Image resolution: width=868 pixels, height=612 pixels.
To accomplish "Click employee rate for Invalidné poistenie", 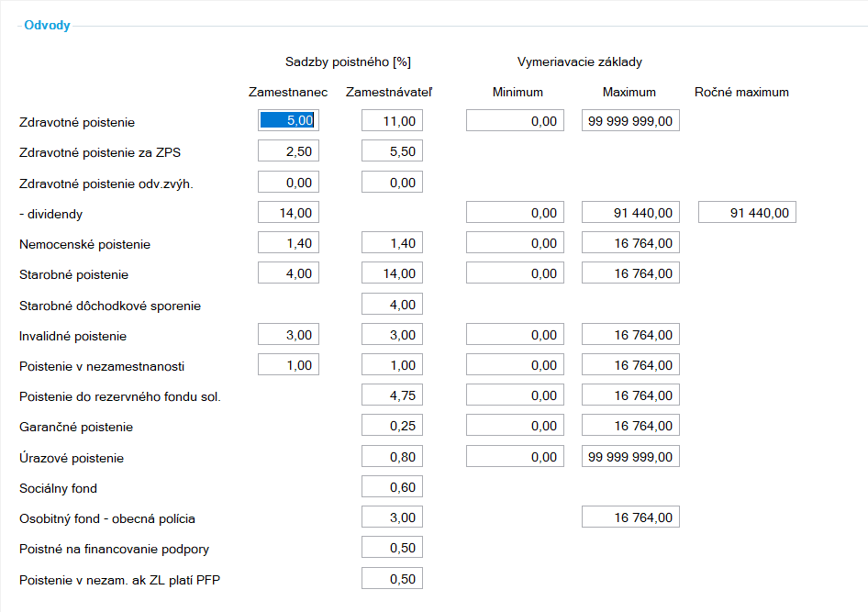I will (288, 335).
